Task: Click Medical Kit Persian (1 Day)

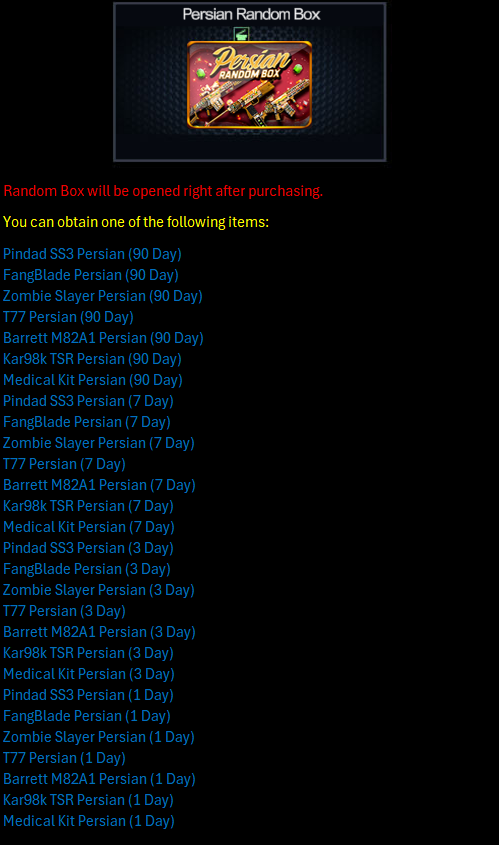Action: click(89, 821)
